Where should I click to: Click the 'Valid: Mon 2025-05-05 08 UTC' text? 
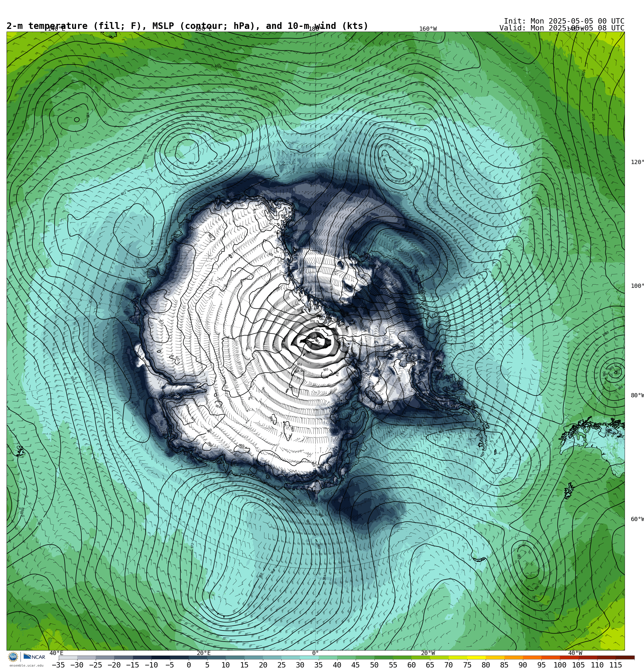click(x=562, y=28)
